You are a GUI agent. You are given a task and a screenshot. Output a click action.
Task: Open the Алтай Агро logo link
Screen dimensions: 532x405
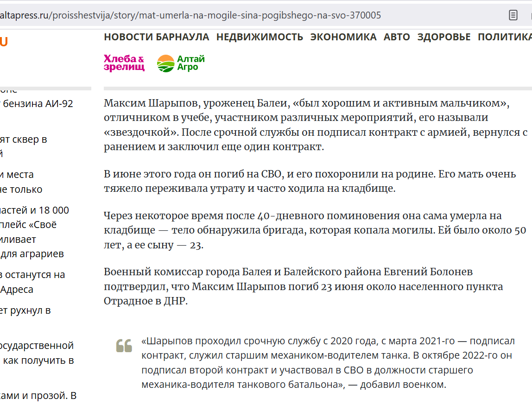point(181,63)
